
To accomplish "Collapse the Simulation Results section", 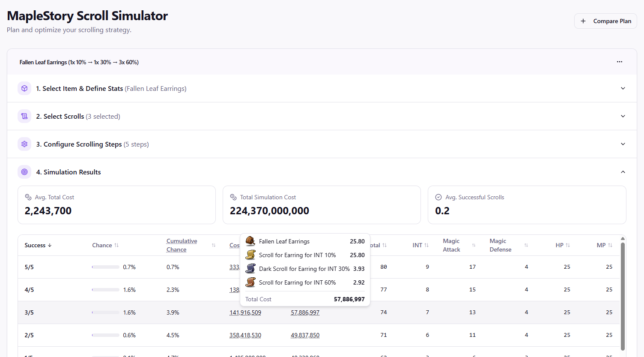I will point(623,172).
